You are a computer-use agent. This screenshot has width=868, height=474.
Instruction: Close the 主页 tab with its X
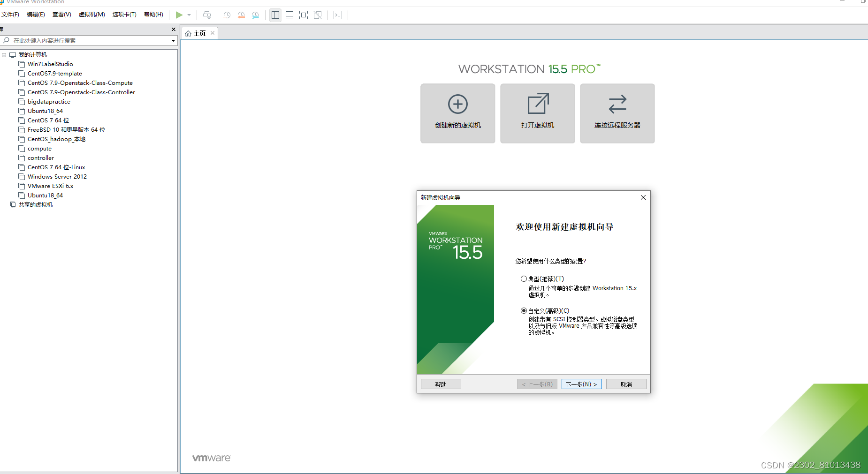pyautogui.click(x=213, y=33)
